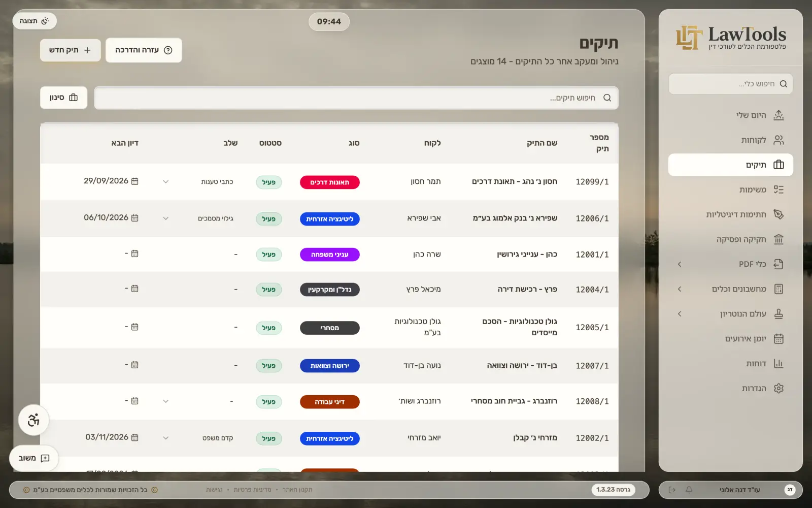
Task: Click the חיפוש כלי sidebar search field
Action: (730, 84)
